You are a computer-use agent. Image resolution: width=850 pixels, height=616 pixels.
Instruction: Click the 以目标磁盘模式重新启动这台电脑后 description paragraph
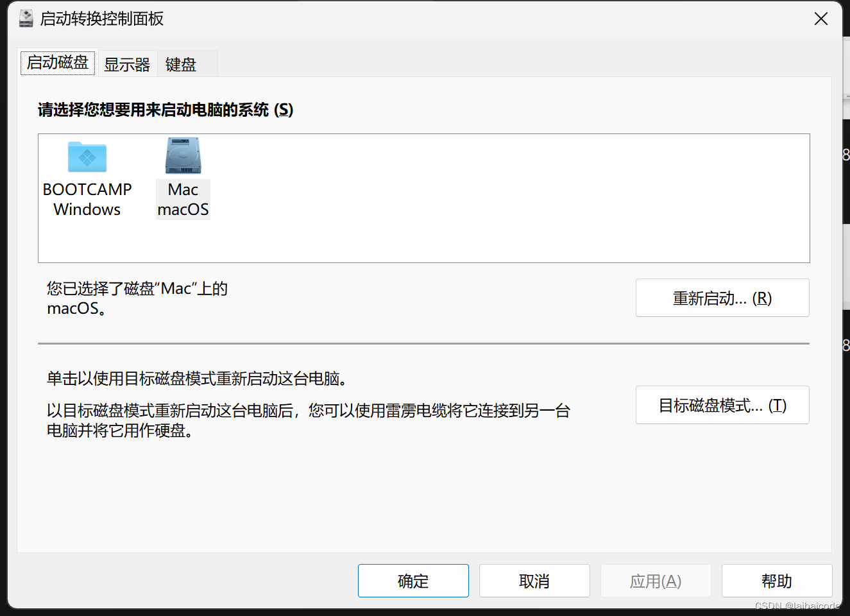point(309,420)
